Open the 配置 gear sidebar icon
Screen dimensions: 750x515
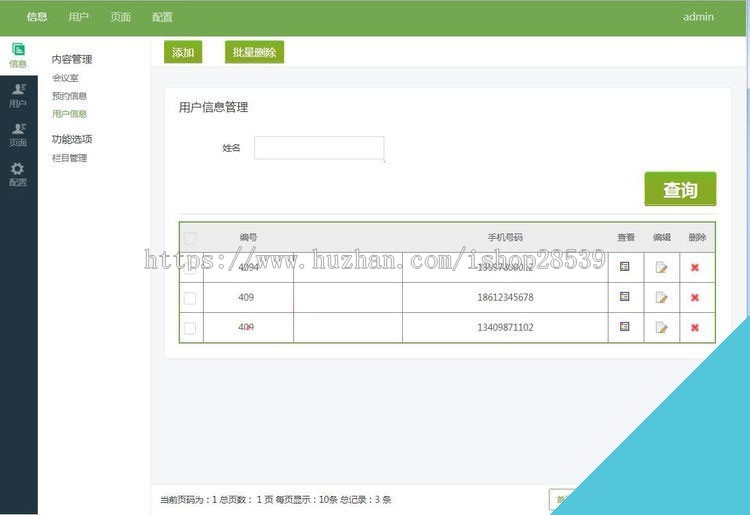click(x=18, y=174)
